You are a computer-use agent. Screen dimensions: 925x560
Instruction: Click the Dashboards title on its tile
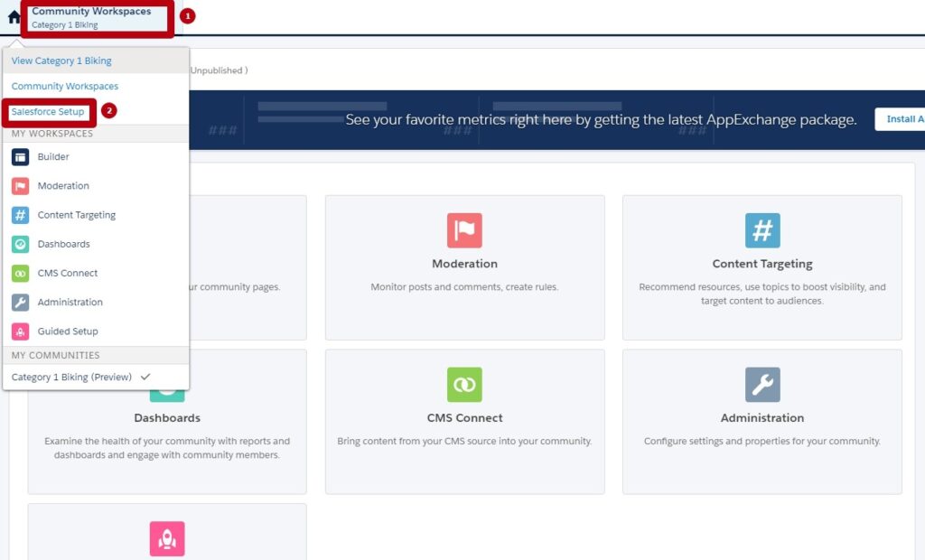tap(167, 418)
